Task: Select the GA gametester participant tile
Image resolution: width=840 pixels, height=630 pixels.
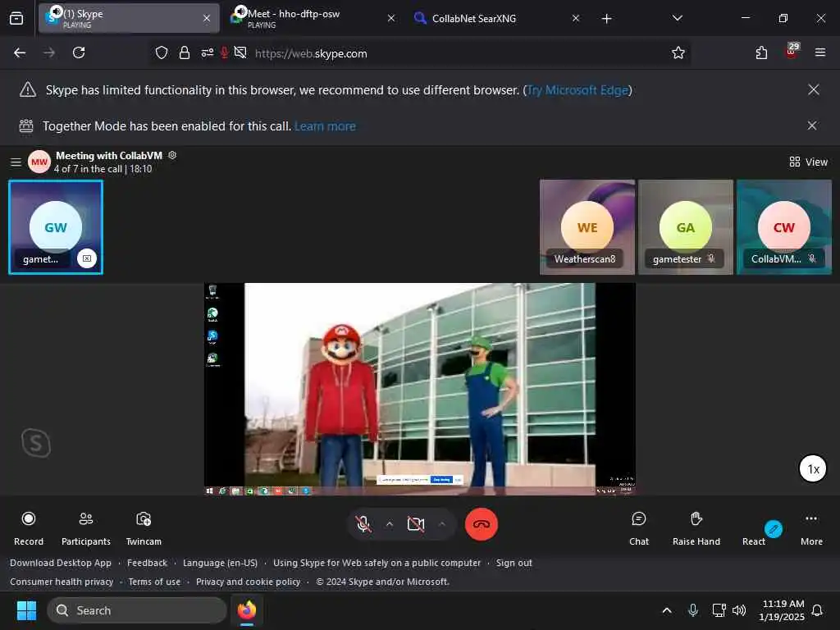Action: [x=686, y=227]
